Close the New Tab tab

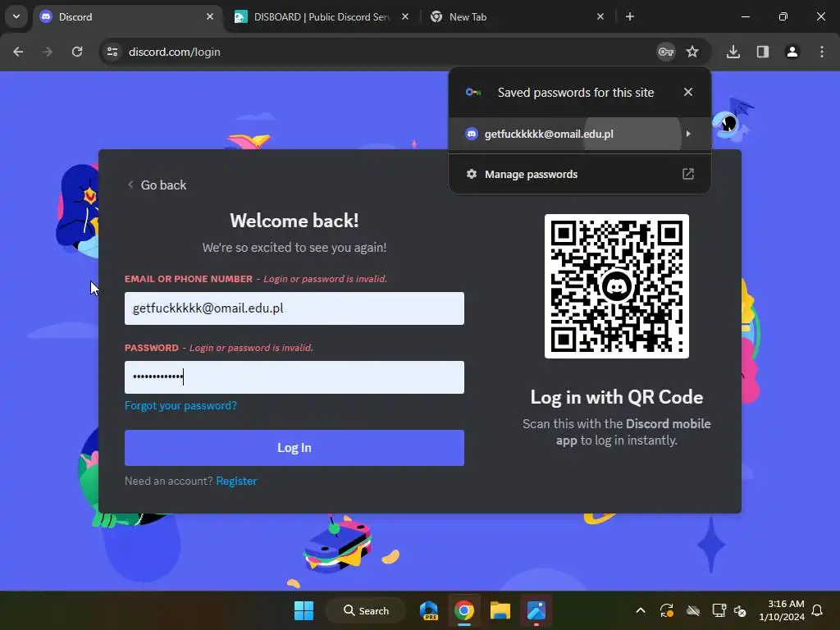600,16
